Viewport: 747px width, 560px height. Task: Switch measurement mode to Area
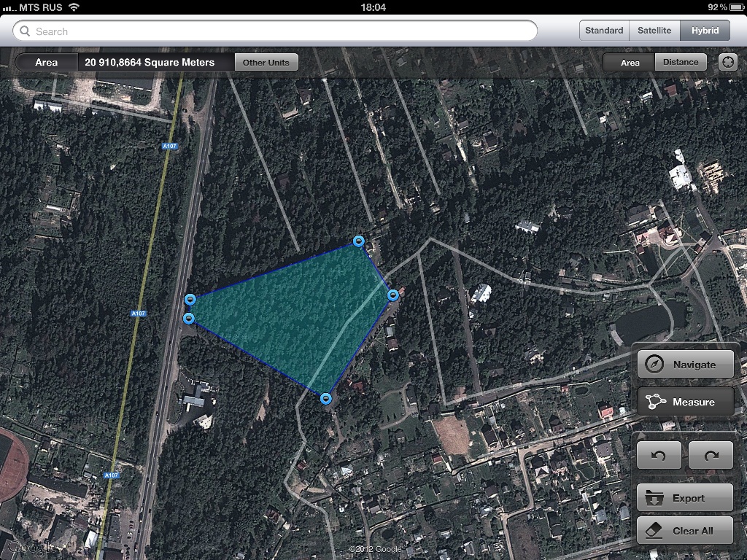[630, 62]
